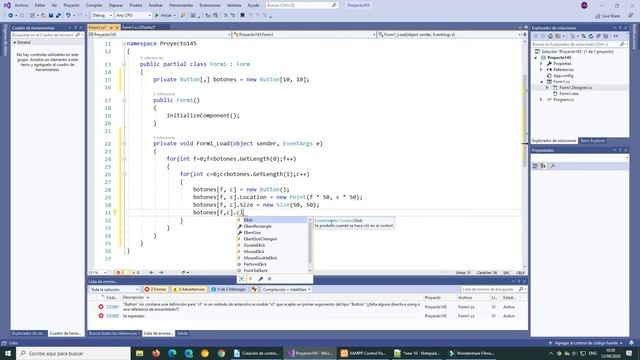Screen dimensions: 640x360
Task: Expand the Form1.Designer.cs node
Action: click(x=547, y=88)
